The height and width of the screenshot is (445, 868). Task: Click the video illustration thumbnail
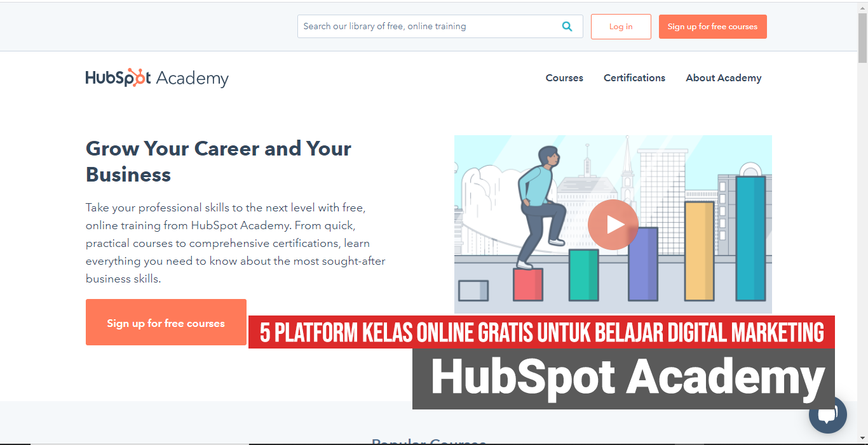click(613, 224)
